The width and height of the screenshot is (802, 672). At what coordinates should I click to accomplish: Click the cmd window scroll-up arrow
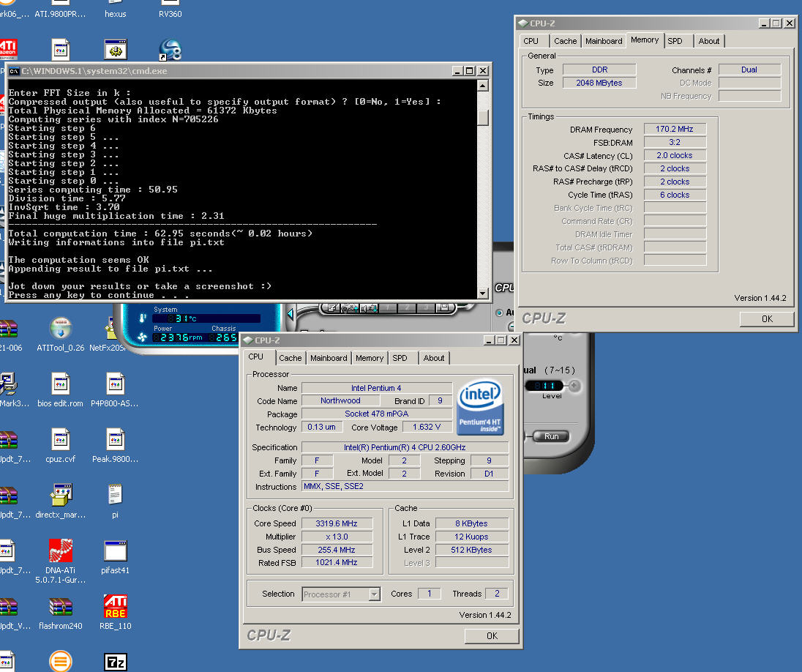click(482, 86)
